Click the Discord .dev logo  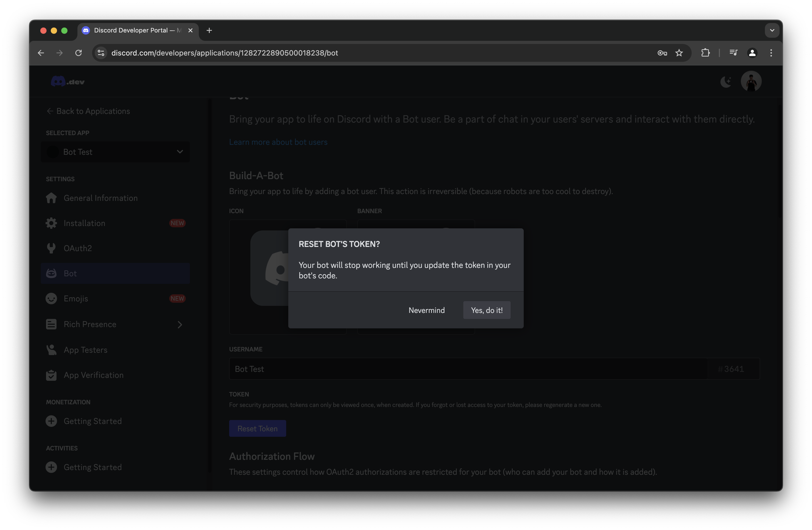[x=67, y=82]
